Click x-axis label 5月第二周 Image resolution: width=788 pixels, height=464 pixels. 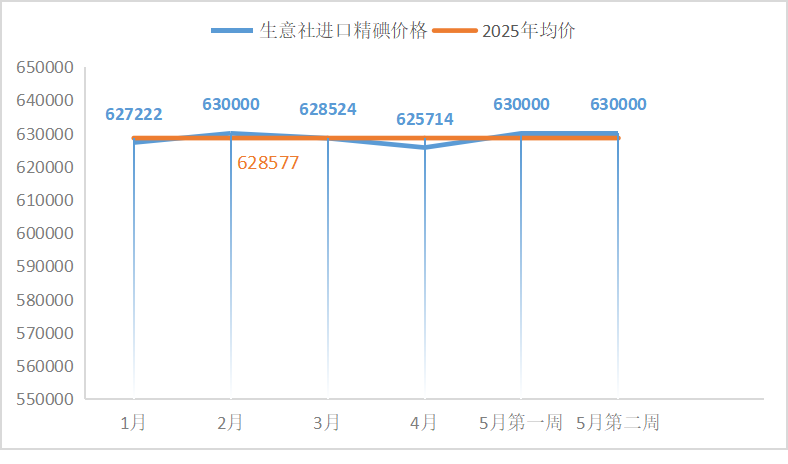click(618, 423)
